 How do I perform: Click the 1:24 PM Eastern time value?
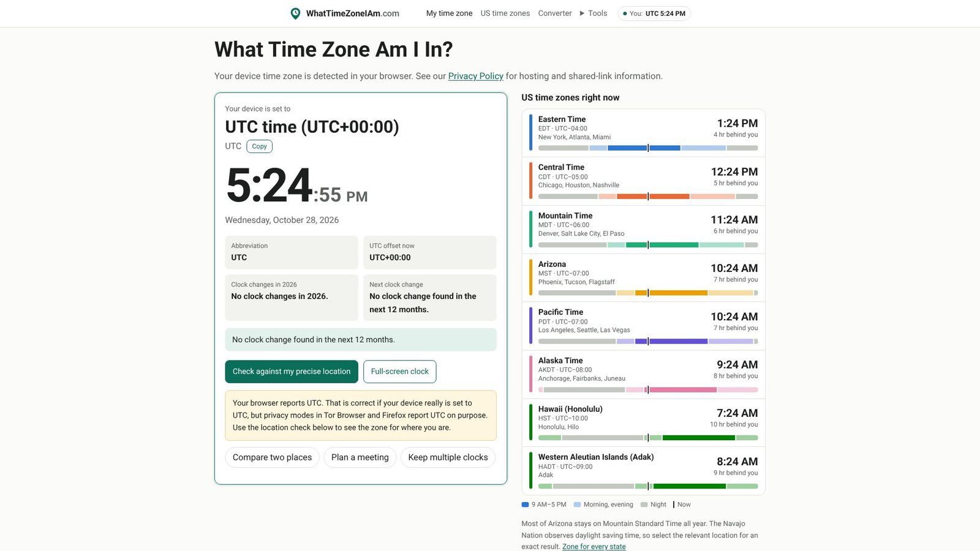click(x=737, y=123)
